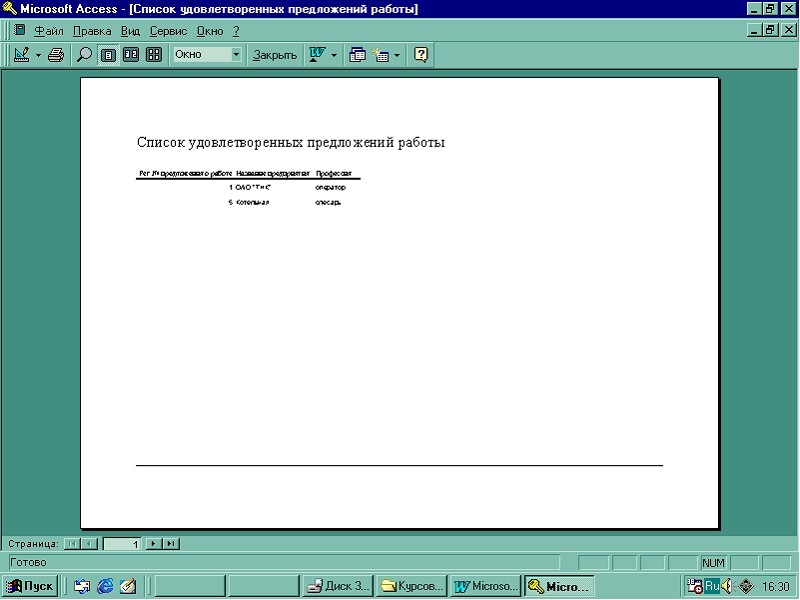Screen dimensions: 800x600
Task: Print the report with printer icon
Action: 56,55
